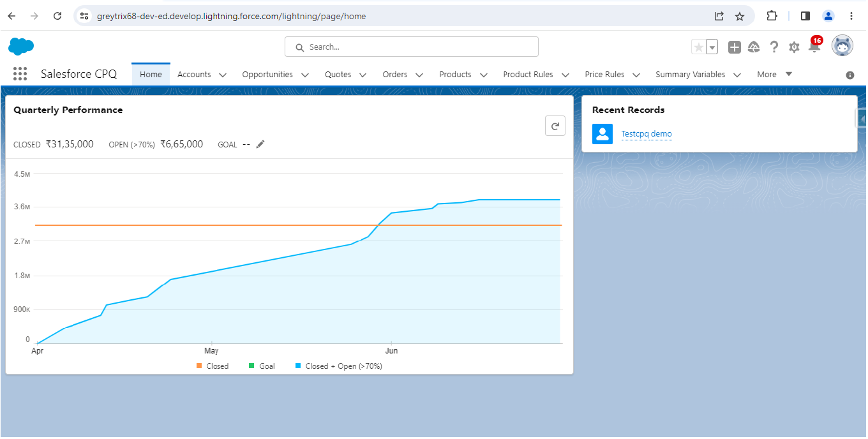Go back using browser back arrow

(11, 16)
